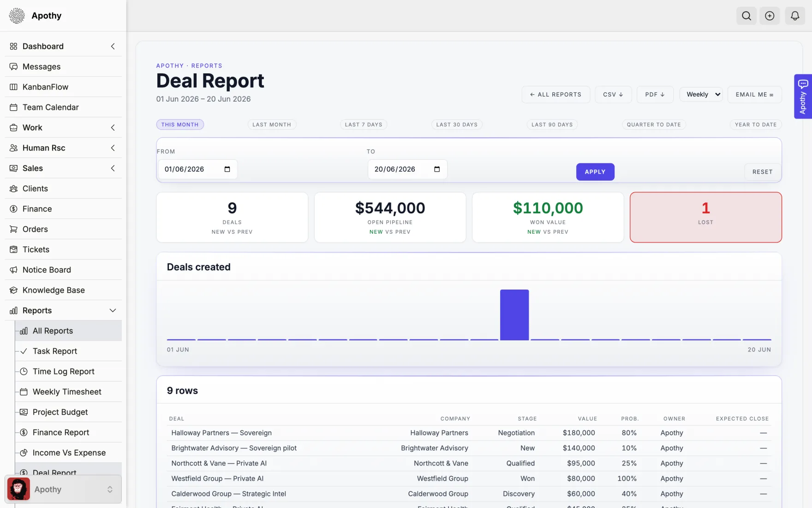Open the notifications bell

tap(795, 16)
